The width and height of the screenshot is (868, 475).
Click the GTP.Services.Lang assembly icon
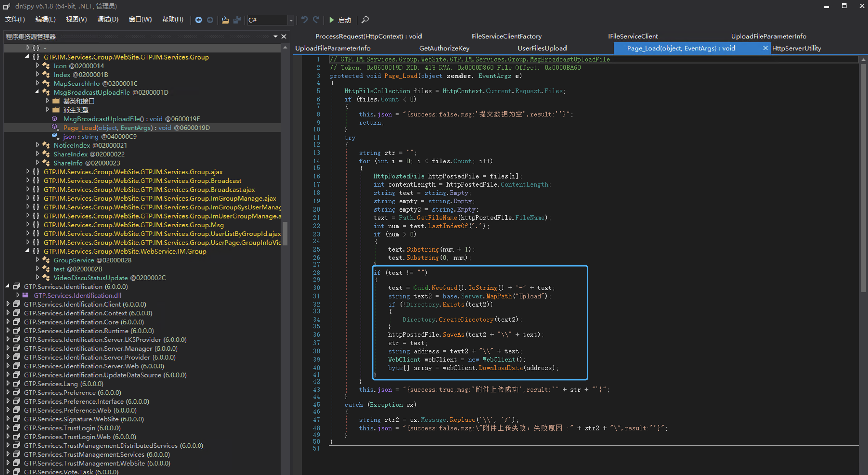(16, 384)
